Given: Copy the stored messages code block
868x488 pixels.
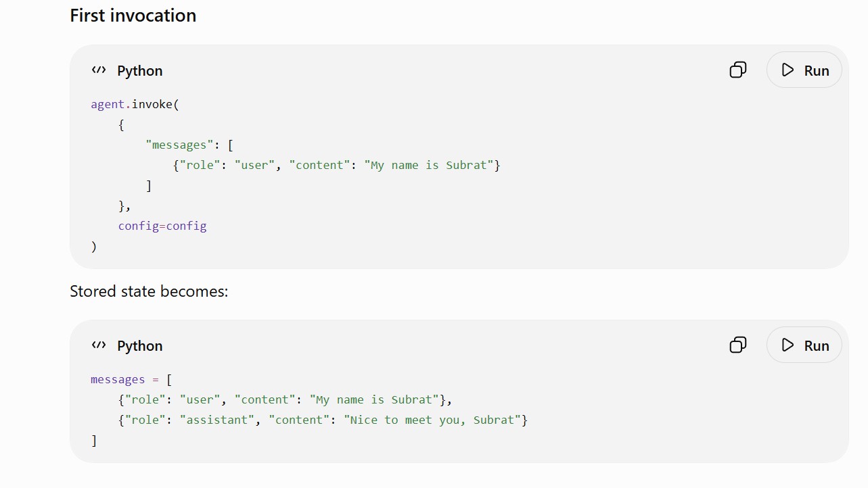Looking at the screenshot, I should (738, 345).
